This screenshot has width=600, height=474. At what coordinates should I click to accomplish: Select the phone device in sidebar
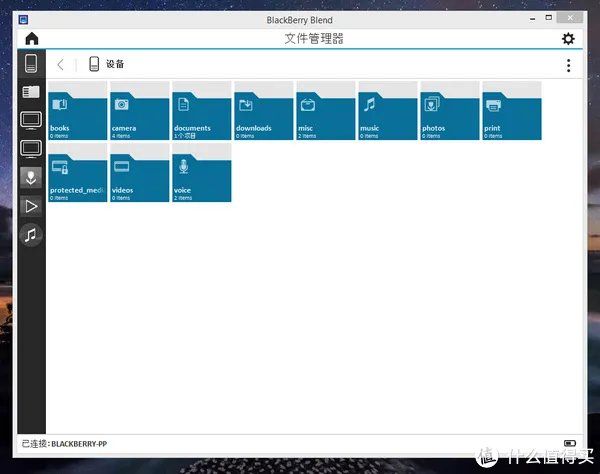pos(32,64)
